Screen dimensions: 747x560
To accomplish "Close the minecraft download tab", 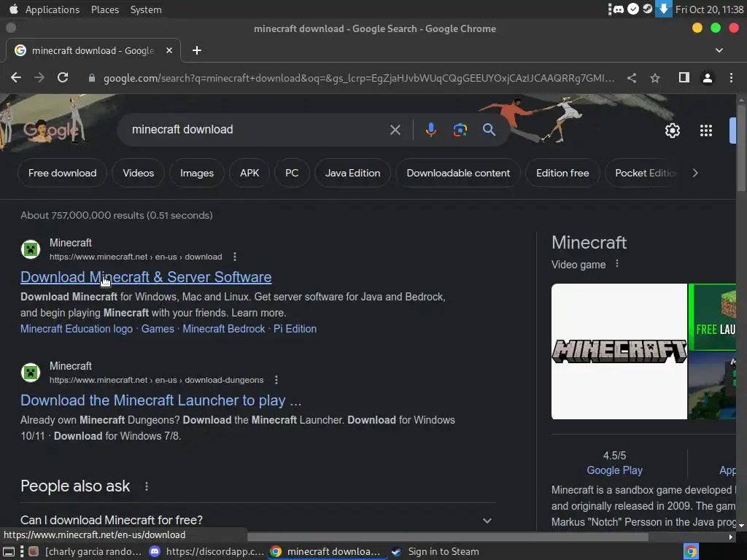I will [x=169, y=50].
